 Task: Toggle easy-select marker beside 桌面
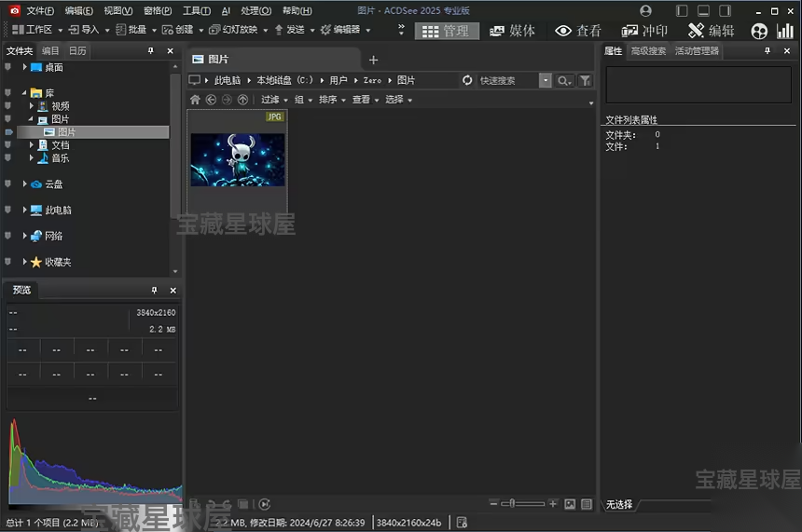[x=7, y=67]
